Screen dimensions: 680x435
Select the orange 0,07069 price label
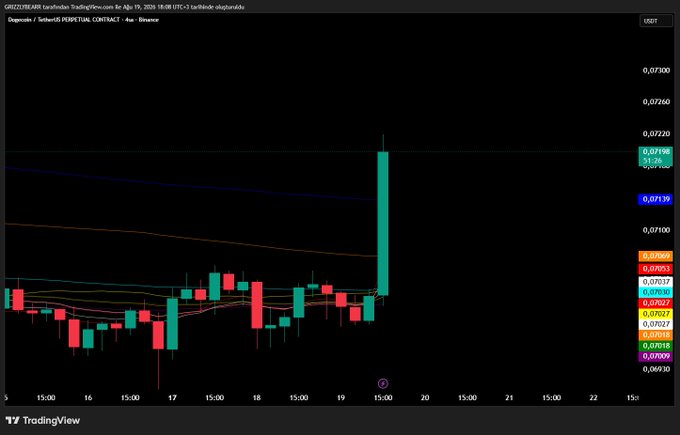[656, 256]
